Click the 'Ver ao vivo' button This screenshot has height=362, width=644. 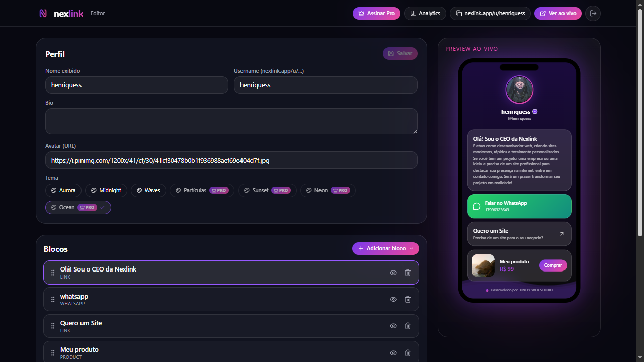(x=558, y=13)
